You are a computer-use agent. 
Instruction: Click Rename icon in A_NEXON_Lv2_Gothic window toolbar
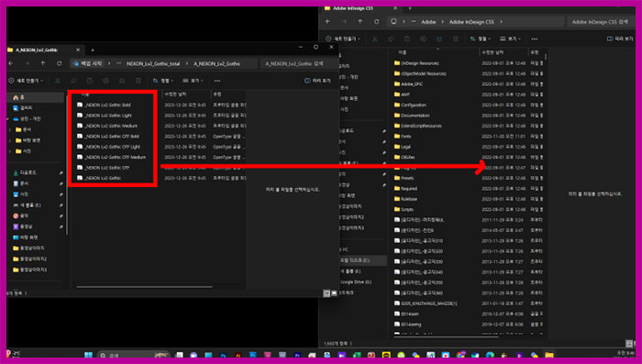pyautogui.click(x=105, y=81)
